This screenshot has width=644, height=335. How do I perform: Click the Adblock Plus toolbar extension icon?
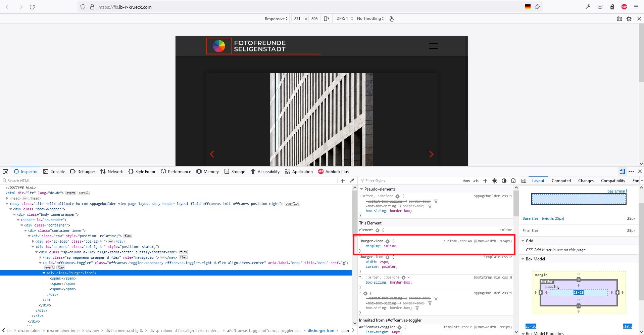click(x=624, y=7)
